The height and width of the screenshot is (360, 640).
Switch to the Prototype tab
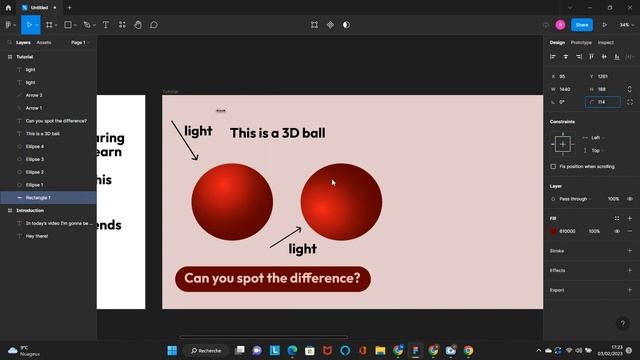coord(581,42)
